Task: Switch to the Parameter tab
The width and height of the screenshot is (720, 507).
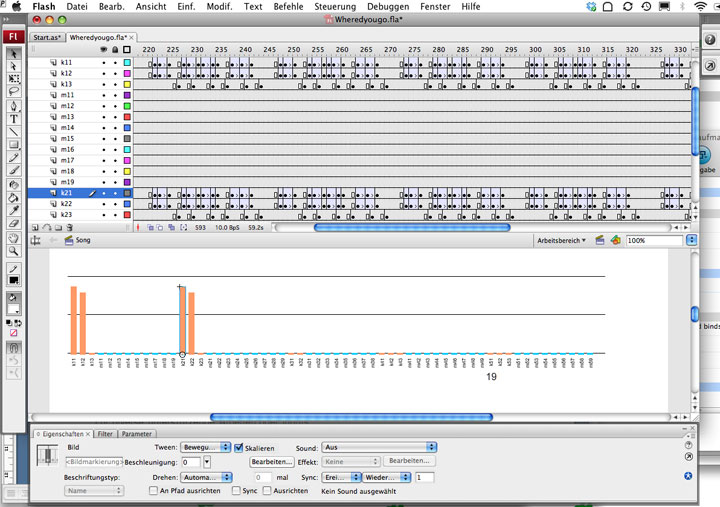Action: coord(137,434)
